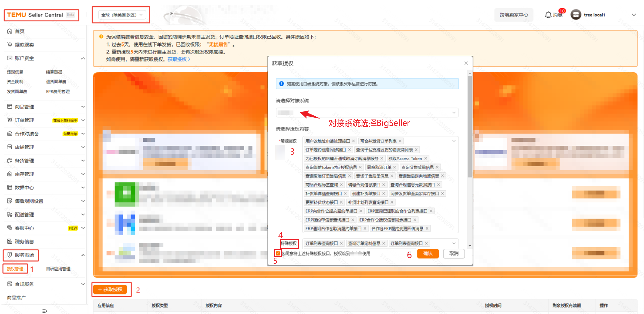Click the 客服中心 sidebar icon

[10, 228]
